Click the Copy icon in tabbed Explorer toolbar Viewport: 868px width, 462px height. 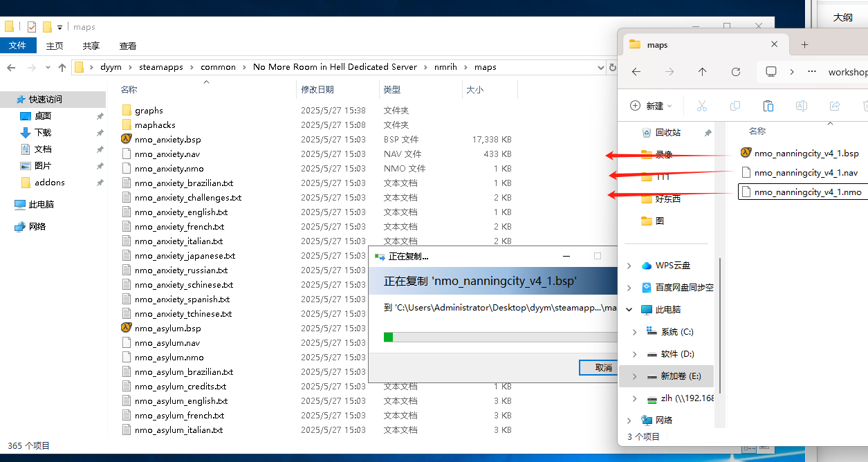point(735,106)
